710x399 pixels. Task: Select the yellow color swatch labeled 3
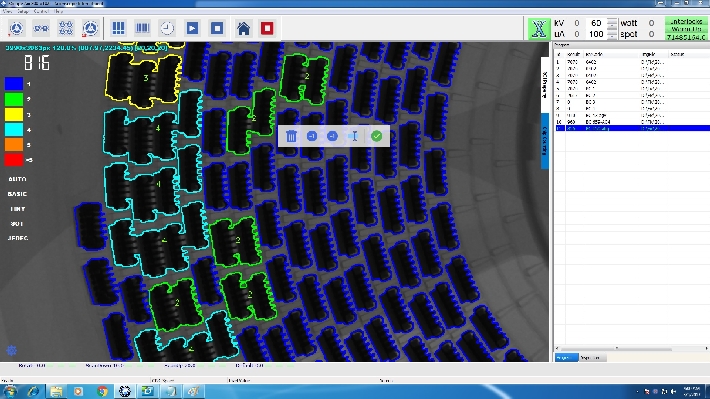click(x=14, y=114)
